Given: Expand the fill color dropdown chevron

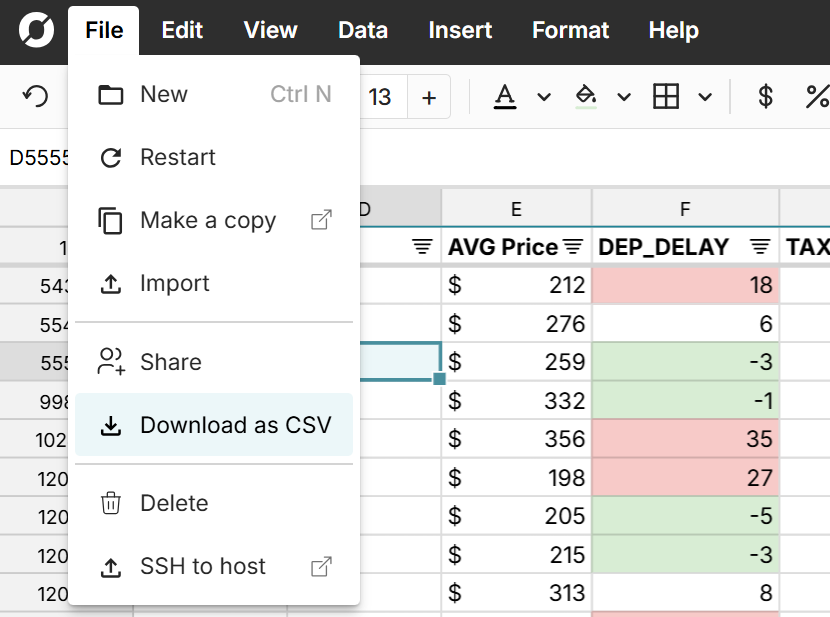Looking at the screenshot, I should coord(624,96).
